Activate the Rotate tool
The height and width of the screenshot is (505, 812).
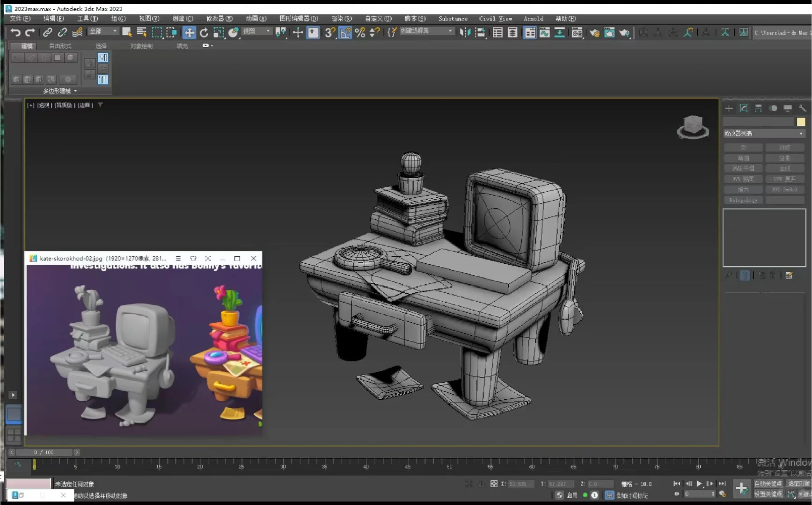(x=205, y=33)
